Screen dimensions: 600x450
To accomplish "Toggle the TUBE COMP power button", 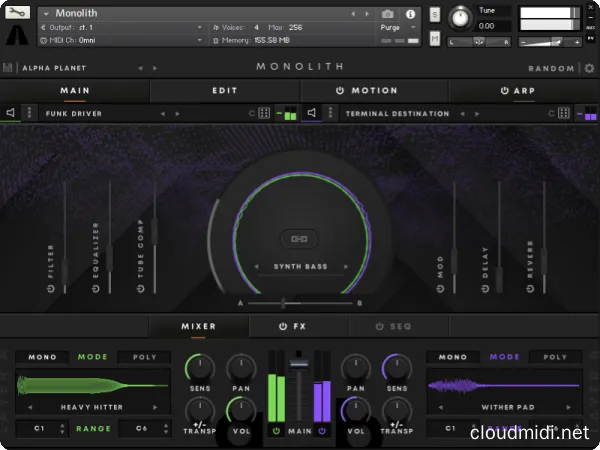I will 141,289.
